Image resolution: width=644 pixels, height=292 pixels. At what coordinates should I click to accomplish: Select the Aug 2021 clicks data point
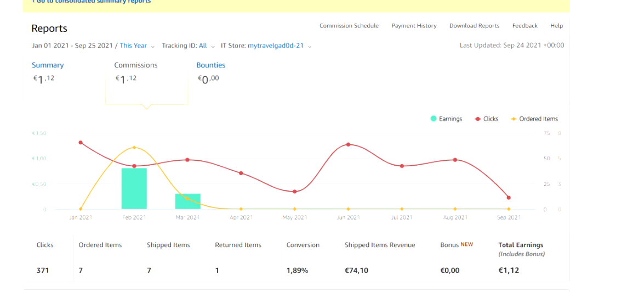[455, 160]
